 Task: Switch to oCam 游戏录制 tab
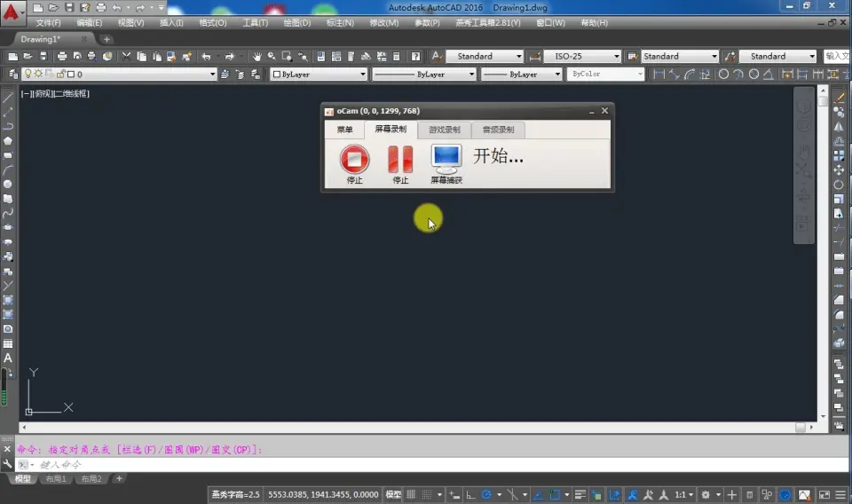(x=444, y=130)
